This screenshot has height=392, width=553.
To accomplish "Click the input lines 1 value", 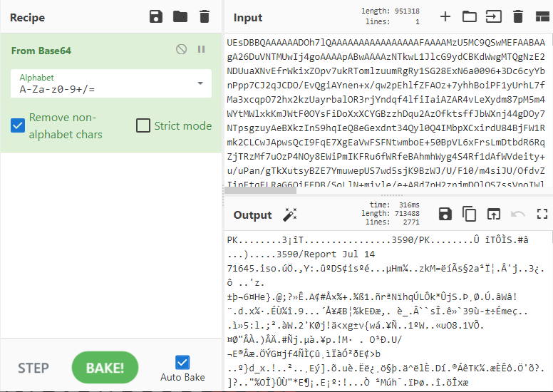I will coord(418,21).
